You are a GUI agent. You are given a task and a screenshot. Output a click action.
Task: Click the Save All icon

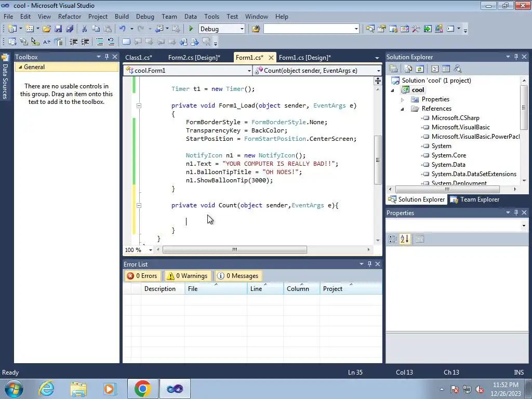pyautogui.click(x=70, y=29)
